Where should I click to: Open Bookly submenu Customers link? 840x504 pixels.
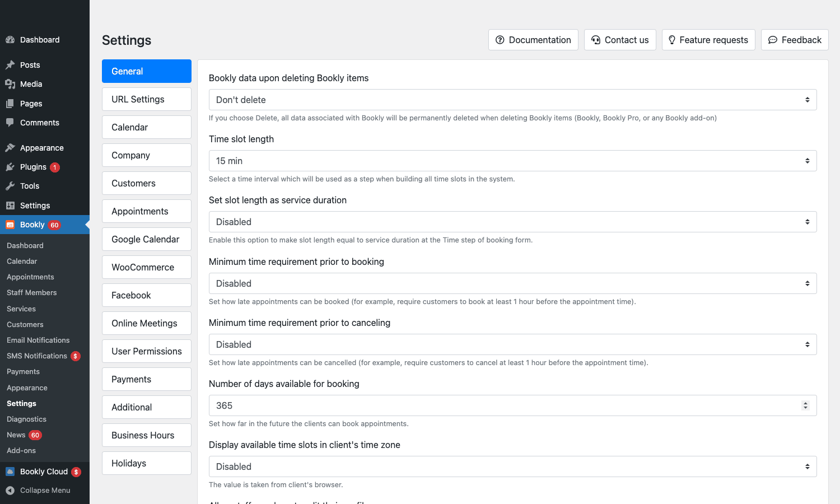[x=25, y=324]
